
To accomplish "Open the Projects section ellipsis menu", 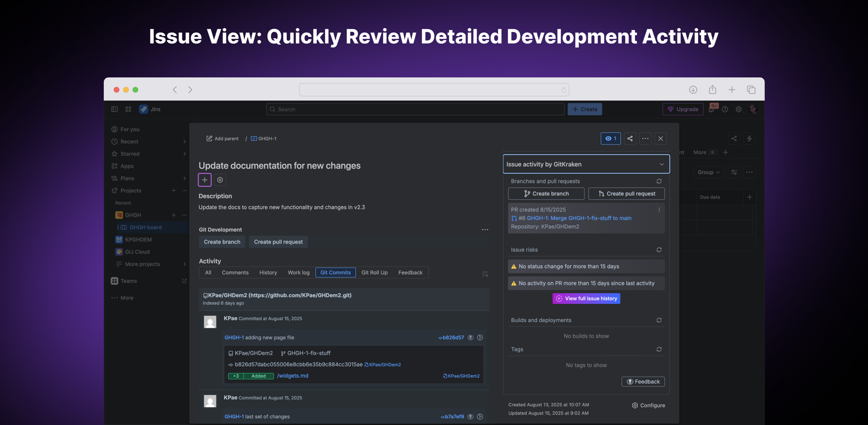I will click(184, 191).
